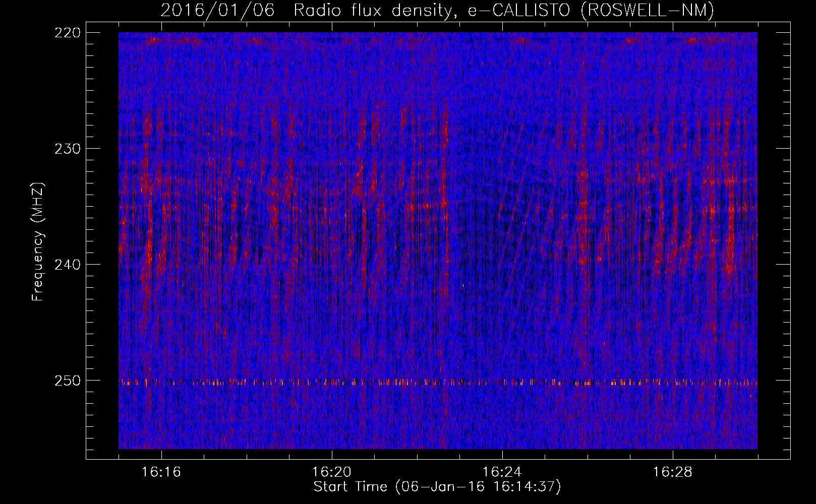Click the 16:28 time tick label
The width and height of the screenshot is (816, 504).
tap(673, 472)
